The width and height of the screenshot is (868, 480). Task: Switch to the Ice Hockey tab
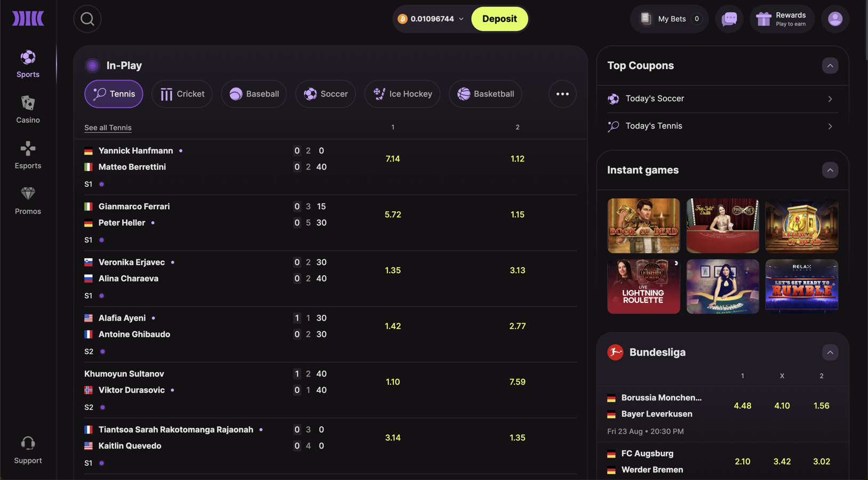[402, 94]
